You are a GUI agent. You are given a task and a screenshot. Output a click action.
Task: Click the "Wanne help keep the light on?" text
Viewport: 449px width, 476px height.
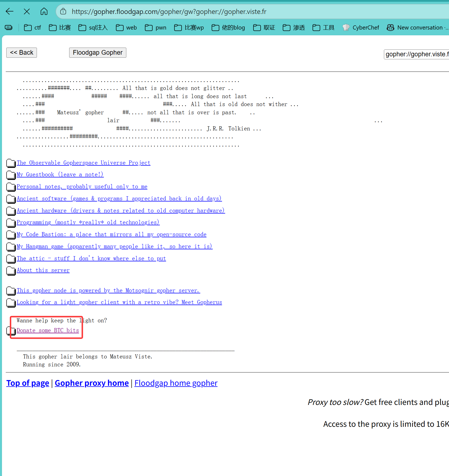[62, 320]
